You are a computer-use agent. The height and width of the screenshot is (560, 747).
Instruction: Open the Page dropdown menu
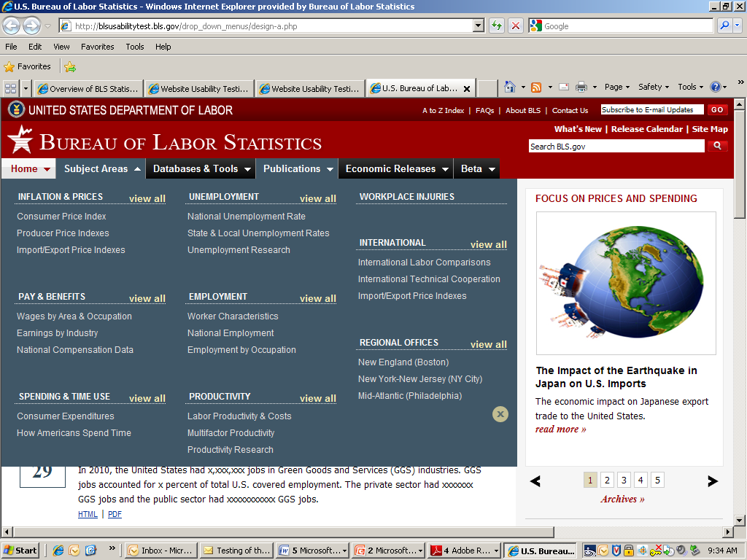click(x=617, y=87)
